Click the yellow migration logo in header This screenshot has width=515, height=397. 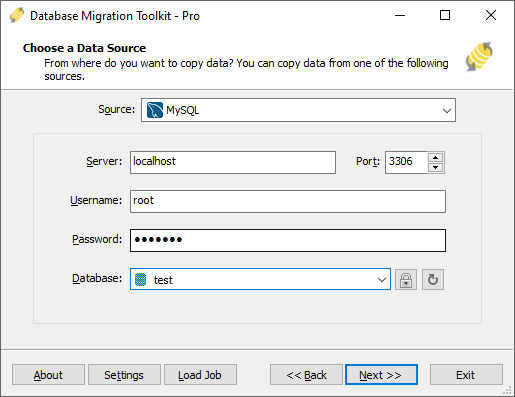point(479,56)
